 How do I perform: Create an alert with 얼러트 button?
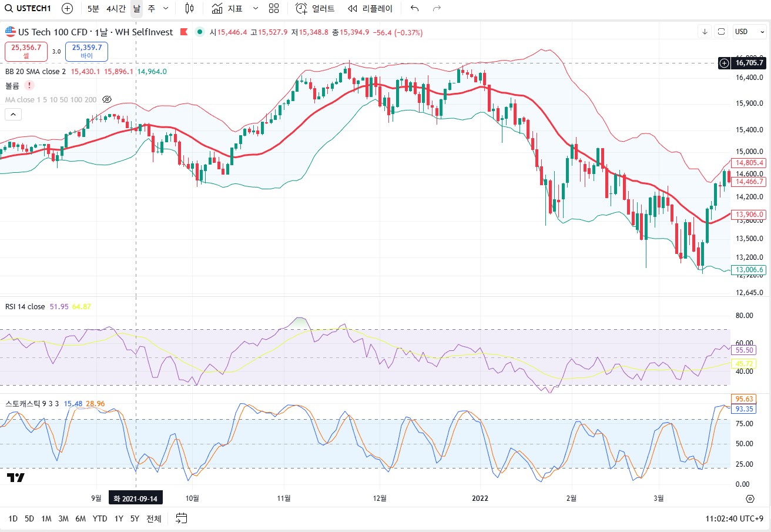(x=316, y=8)
